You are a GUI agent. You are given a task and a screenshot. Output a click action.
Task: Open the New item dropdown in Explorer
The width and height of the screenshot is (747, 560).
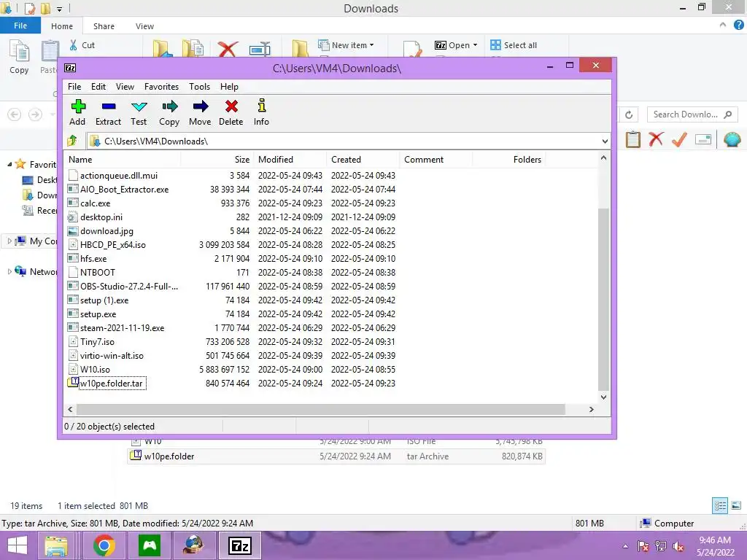click(346, 45)
